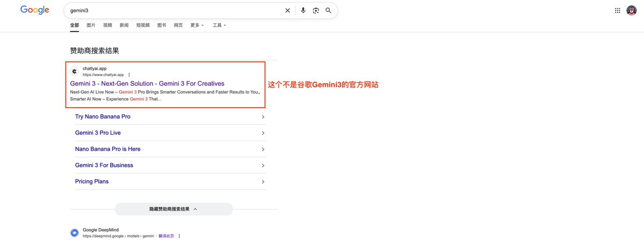
Task: Click the Google DeepMind site name
Action: 100,230
